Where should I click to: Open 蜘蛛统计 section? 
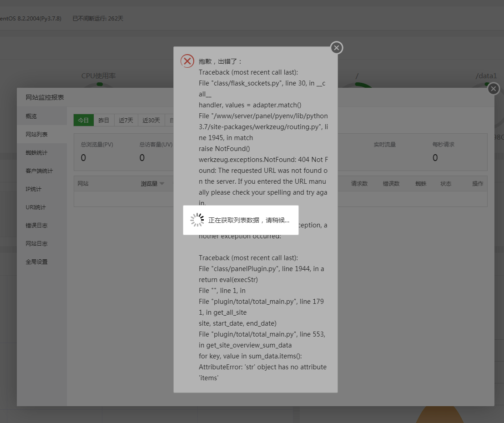click(x=42, y=153)
